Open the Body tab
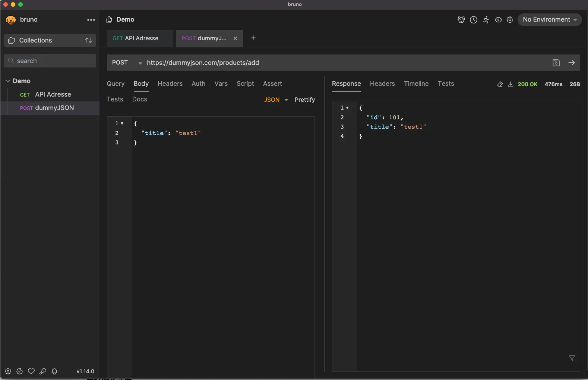This screenshot has height=380, width=588. click(141, 84)
